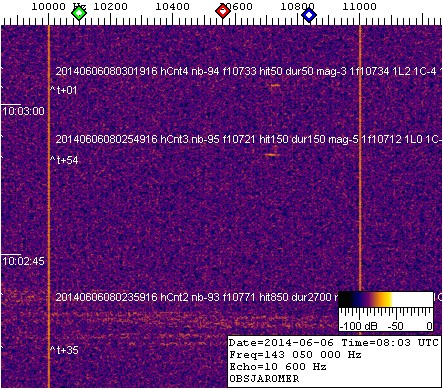Image resolution: width=443 pixels, height=389 pixels.
Task: Click the color gradient bar in legend
Action: coord(386,299)
